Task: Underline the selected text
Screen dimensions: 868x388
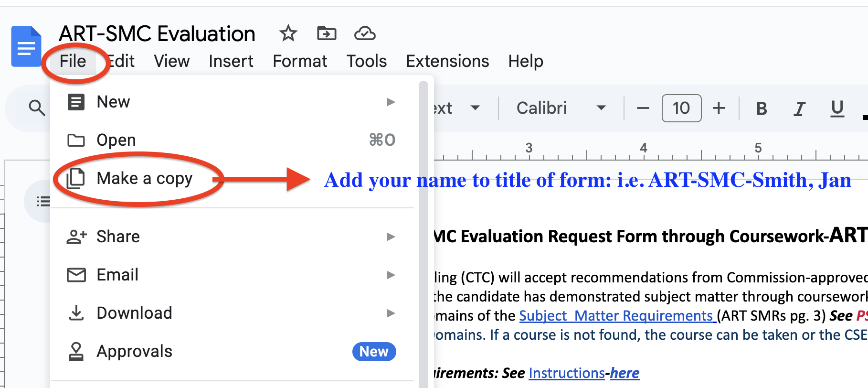Action: click(x=836, y=108)
